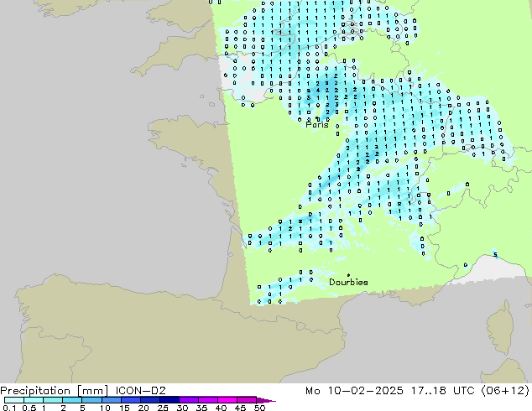Click the precipitation value 4 north of Paris
532x411 pixels.
[x=318, y=91]
